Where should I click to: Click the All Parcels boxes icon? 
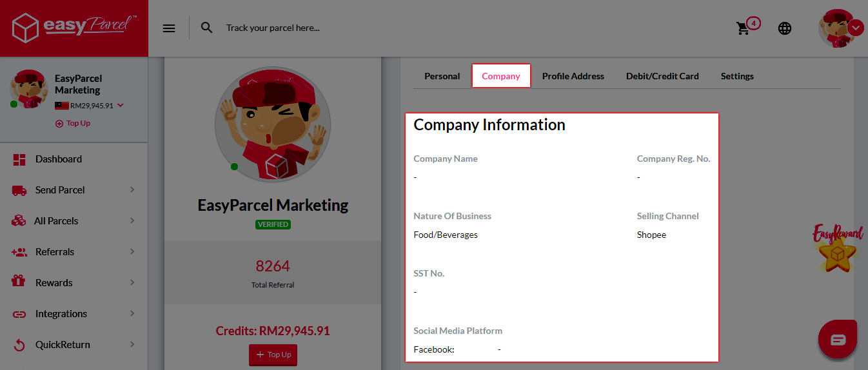pyautogui.click(x=19, y=220)
